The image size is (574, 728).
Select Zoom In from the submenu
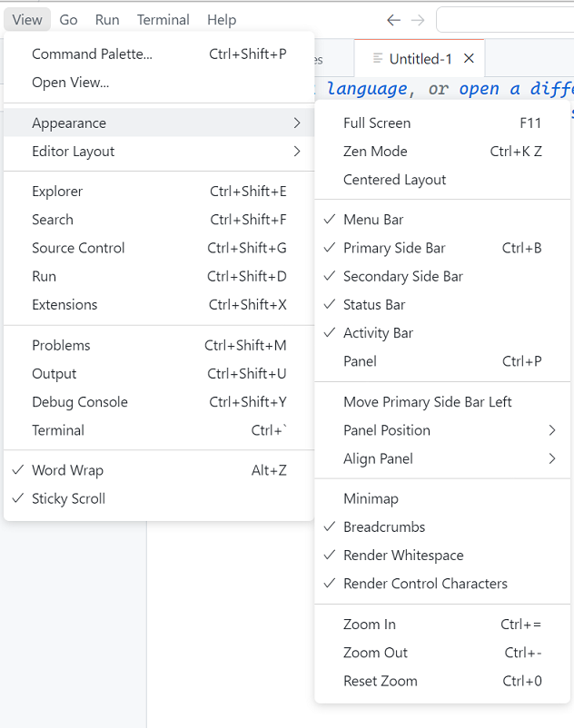click(369, 624)
